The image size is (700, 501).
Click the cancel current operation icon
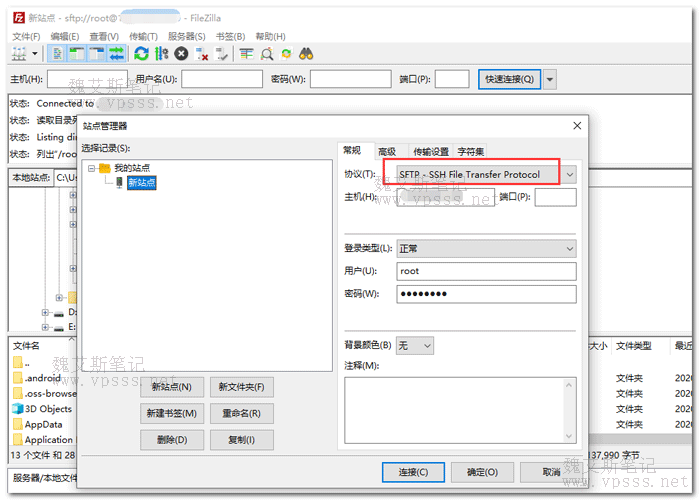(181, 54)
